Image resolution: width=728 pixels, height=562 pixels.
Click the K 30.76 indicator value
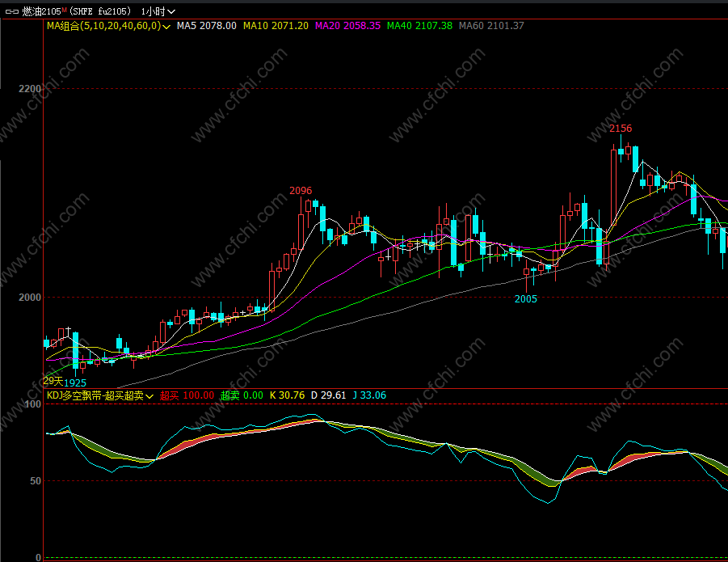point(288,395)
